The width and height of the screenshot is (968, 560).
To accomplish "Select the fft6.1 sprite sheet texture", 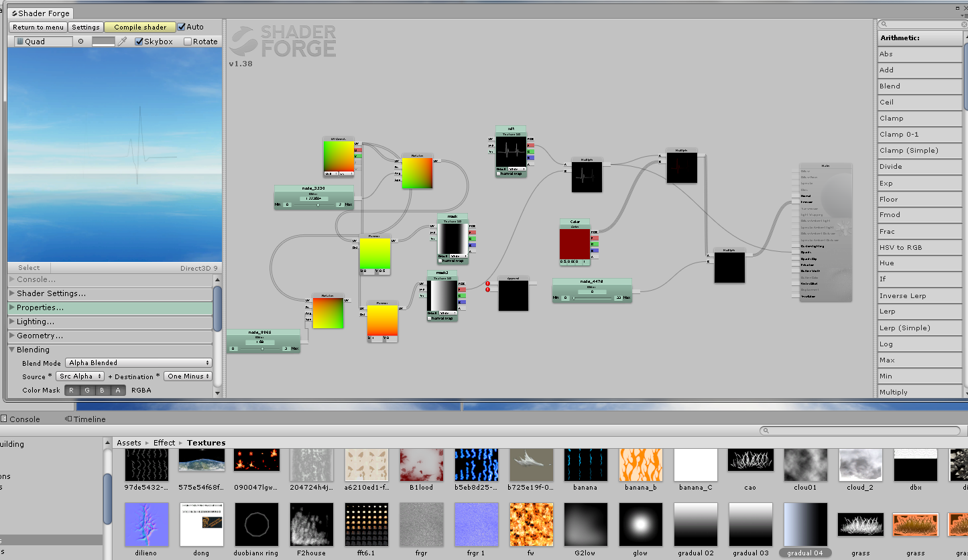I will click(366, 524).
